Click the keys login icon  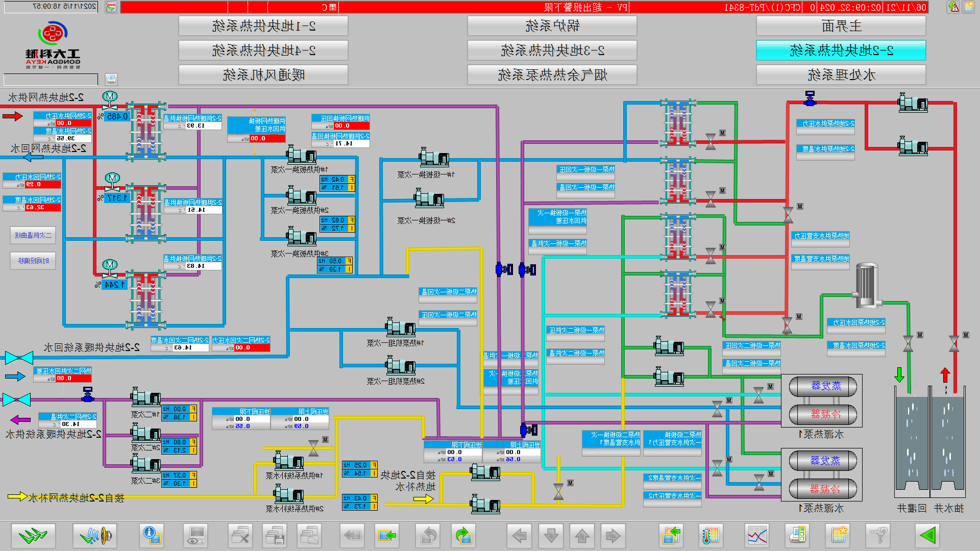[877, 536]
